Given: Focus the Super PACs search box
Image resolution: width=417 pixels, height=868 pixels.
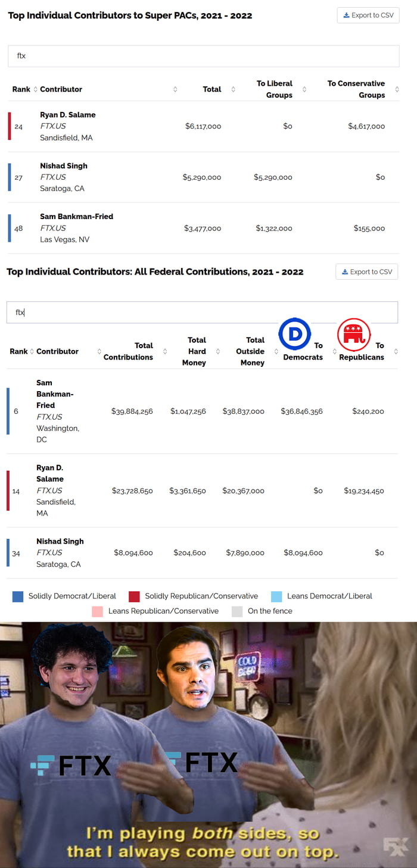Looking at the screenshot, I should [x=203, y=56].
